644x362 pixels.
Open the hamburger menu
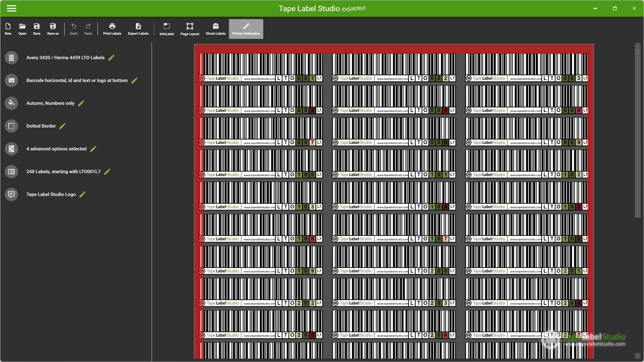[x=11, y=8]
